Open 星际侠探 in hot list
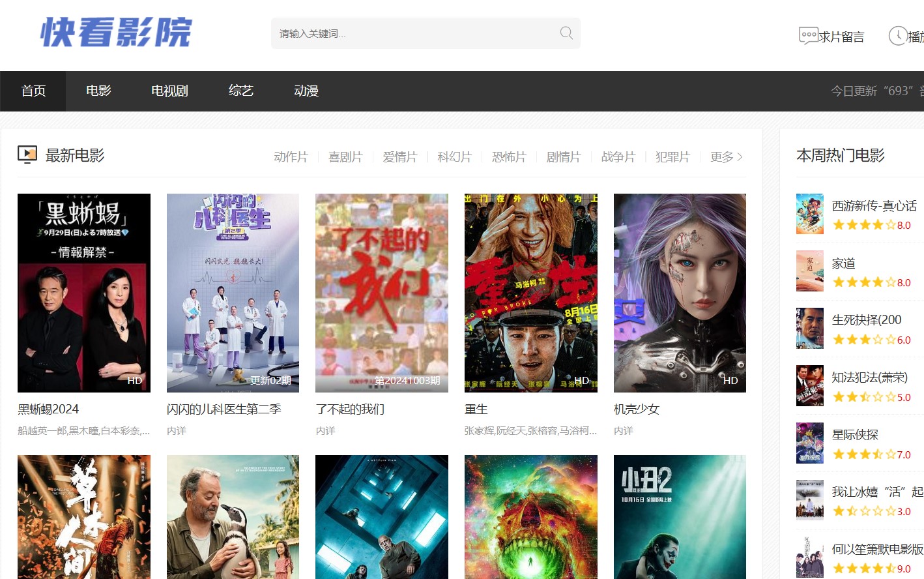The width and height of the screenshot is (924, 579). tap(855, 434)
